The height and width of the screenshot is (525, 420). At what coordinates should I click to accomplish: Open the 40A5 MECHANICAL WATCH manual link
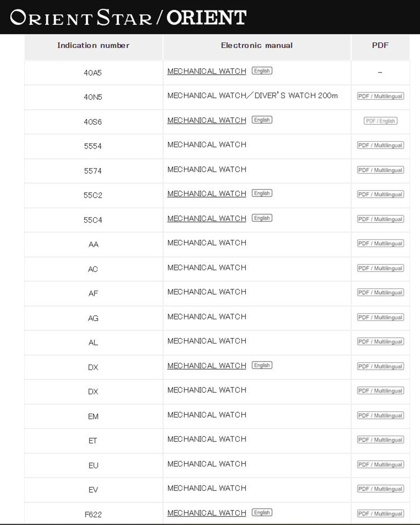[x=207, y=71]
